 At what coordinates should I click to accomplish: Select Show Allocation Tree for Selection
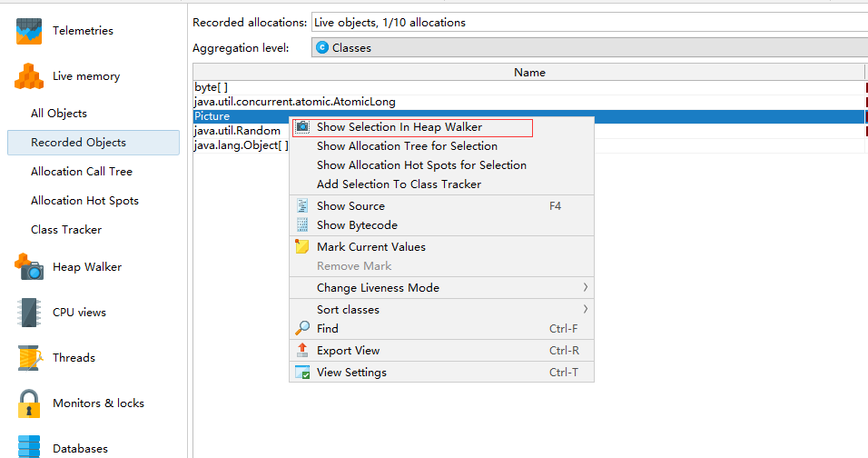click(x=407, y=146)
